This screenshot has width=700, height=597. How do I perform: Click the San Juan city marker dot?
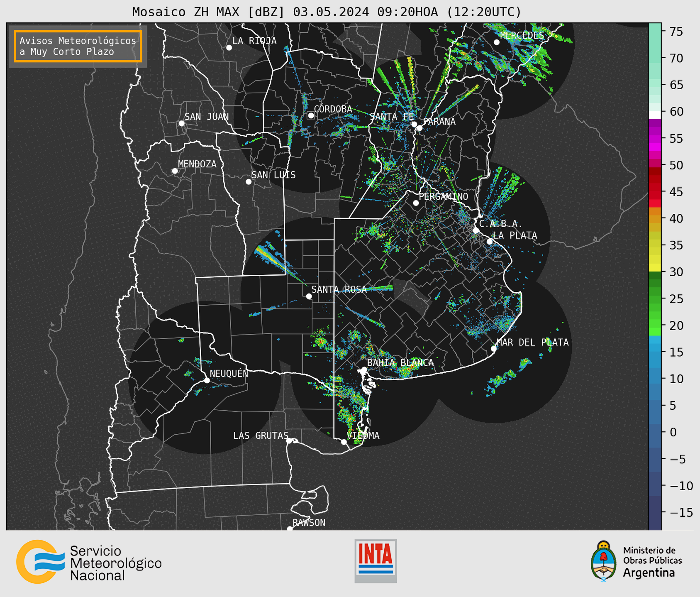coord(181,123)
